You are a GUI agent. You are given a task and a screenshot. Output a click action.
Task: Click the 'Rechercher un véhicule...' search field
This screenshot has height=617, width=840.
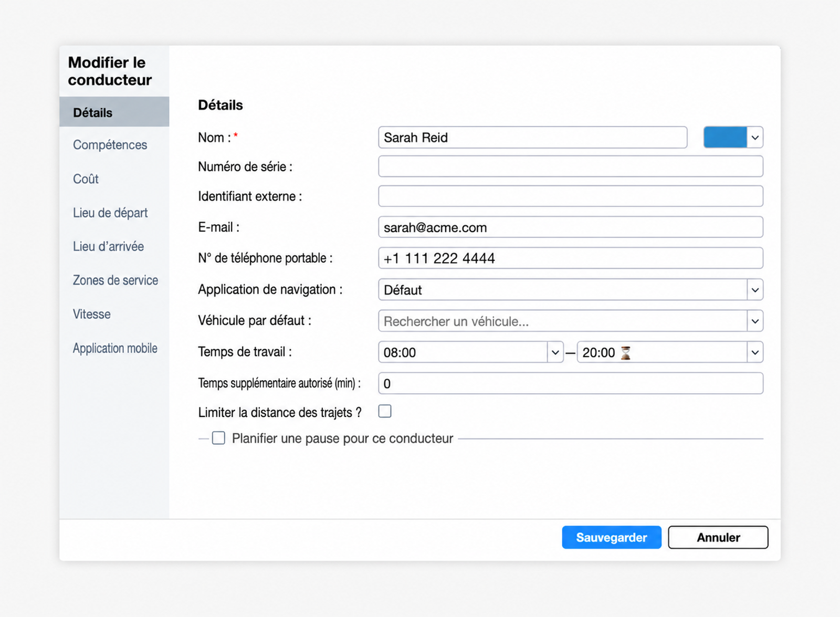pyautogui.click(x=562, y=321)
